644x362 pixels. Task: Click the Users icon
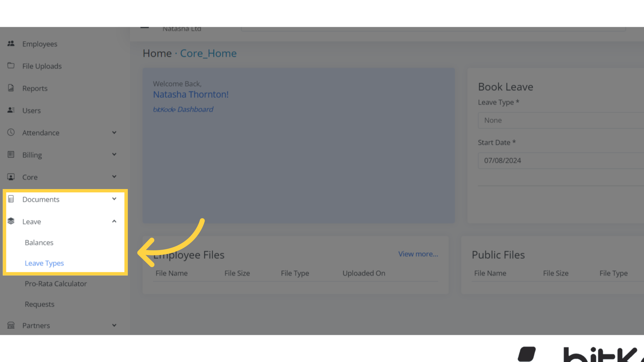pyautogui.click(x=11, y=110)
